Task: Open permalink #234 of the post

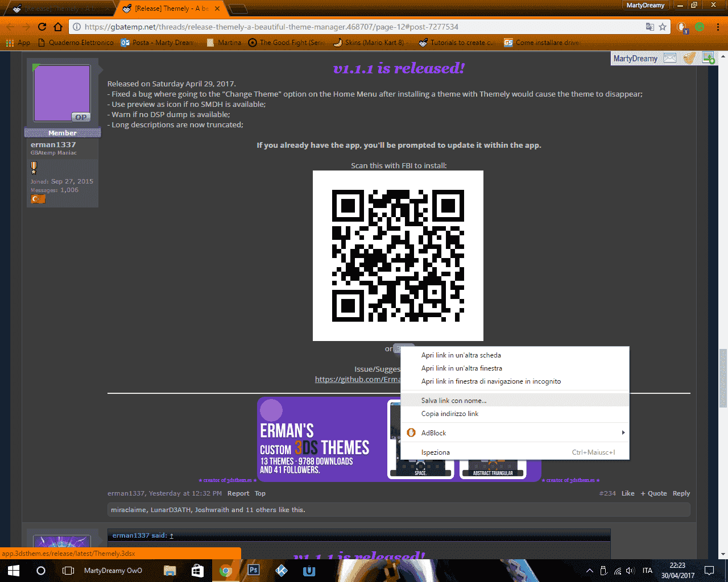Action: pyautogui.click(x=607, y=493)
